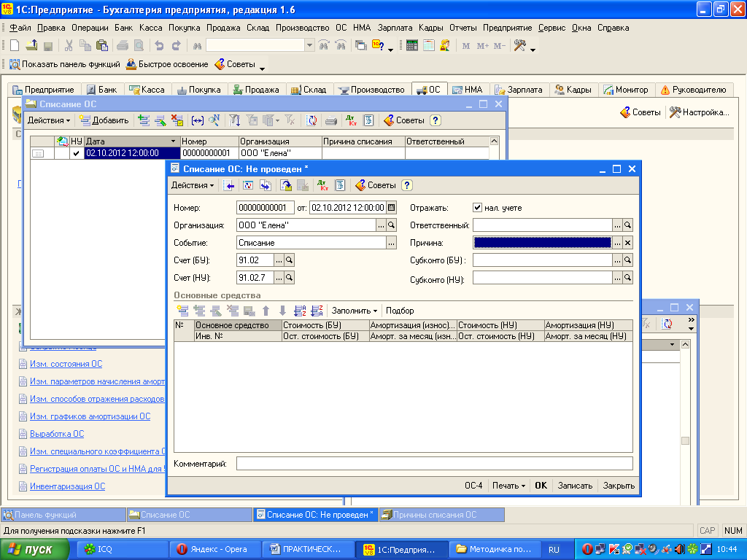747x560 pixels.
Task: Expand the toolbar options arrow after Советы
Action: point(262,69)
